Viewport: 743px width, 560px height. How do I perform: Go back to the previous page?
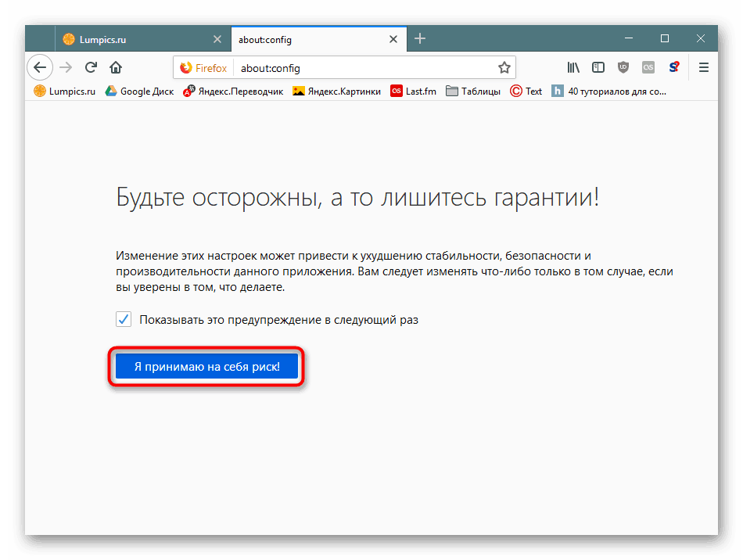pos(40,68)
